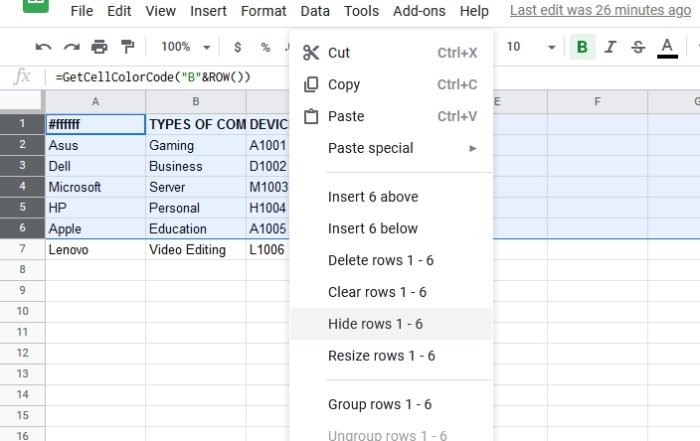Select the Paint format roller icon
This screenshot has width=700, height=441.
pyautogui.click(x=127, y=47)
